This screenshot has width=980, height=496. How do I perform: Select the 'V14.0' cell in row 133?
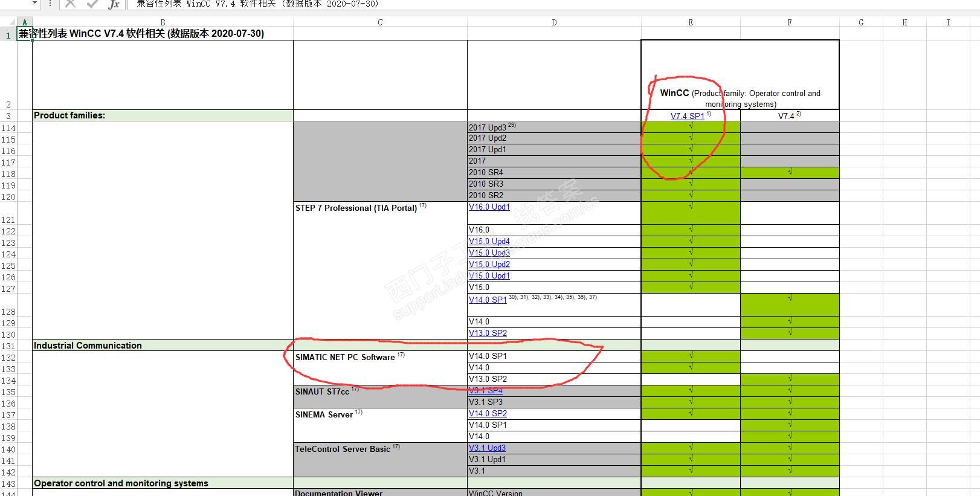tap(554, 368)
